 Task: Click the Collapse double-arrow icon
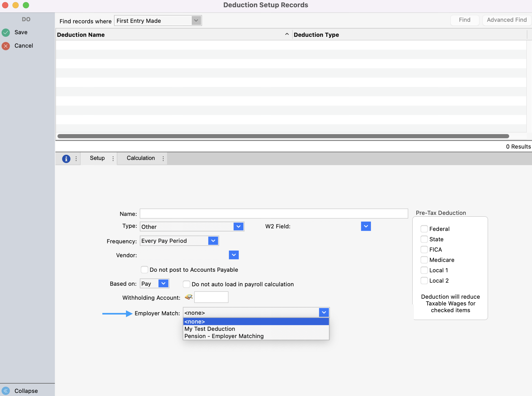(x=6, y=391)
